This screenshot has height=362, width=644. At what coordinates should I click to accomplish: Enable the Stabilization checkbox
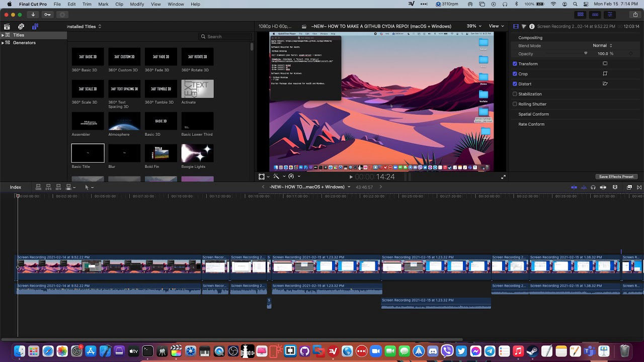tap(515, 94)
